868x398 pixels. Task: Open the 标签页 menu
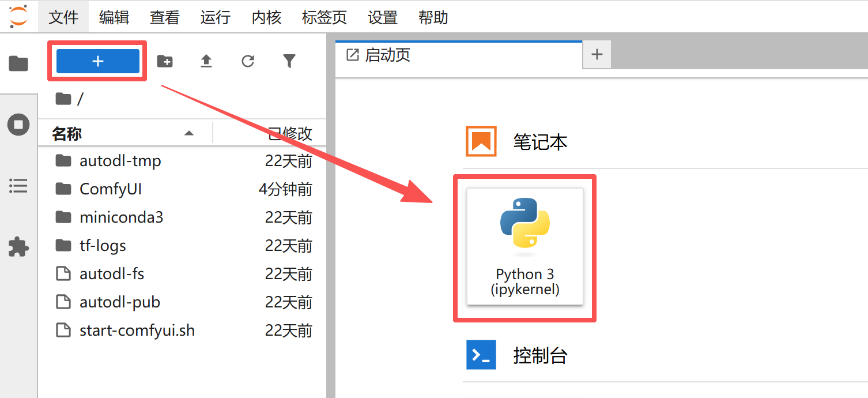pyautogui.click(x=324, y=17)
